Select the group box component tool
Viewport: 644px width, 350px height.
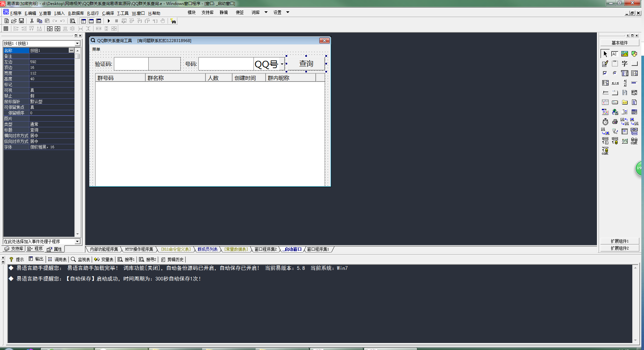(x=615, y=63)
